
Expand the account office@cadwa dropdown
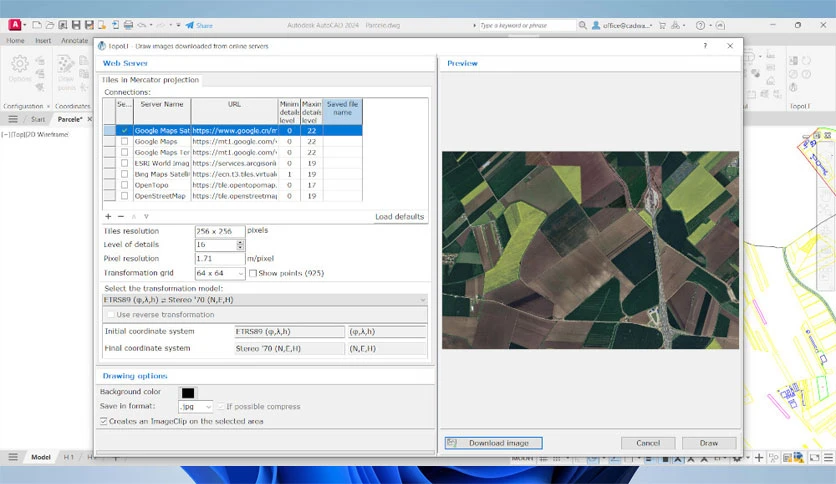pyautogui.click(x=651, y=26)
